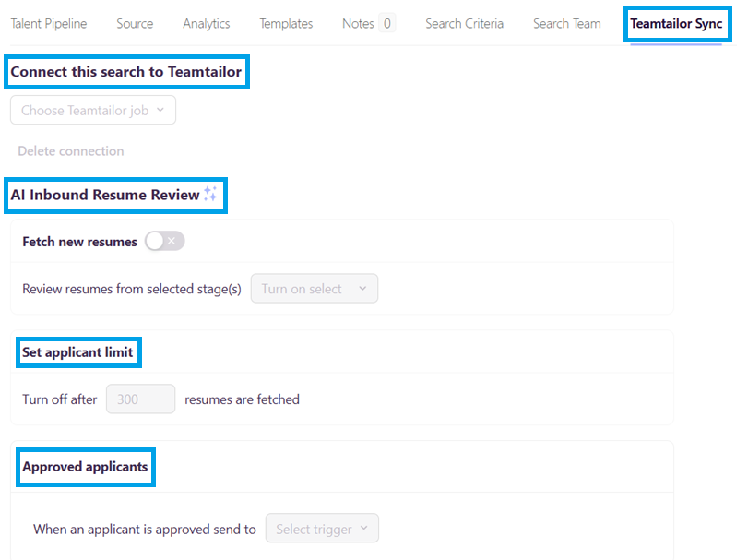Go to the Templates tab
The height and width of the screenshot is (560, 748).
point(286,23)
